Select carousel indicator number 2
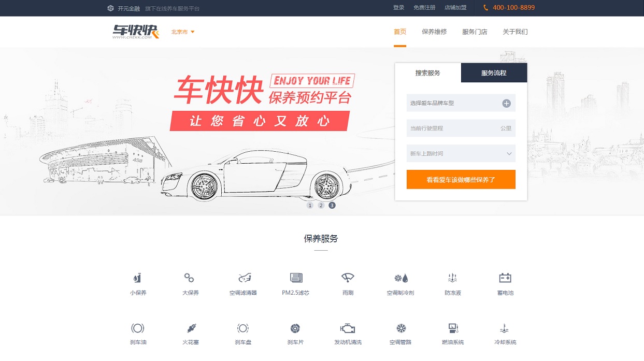The image size is (644, 361). pyautogui.click(x=321, y=205)
